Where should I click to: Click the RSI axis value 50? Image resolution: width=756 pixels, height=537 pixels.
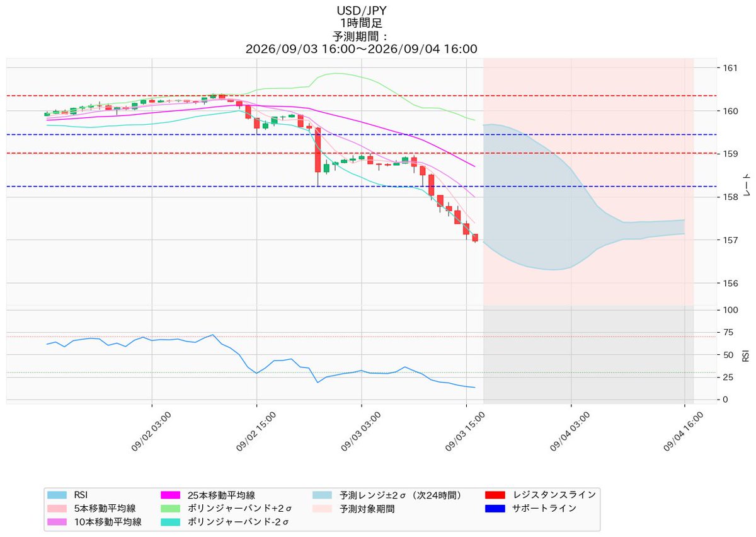point(729,355)
